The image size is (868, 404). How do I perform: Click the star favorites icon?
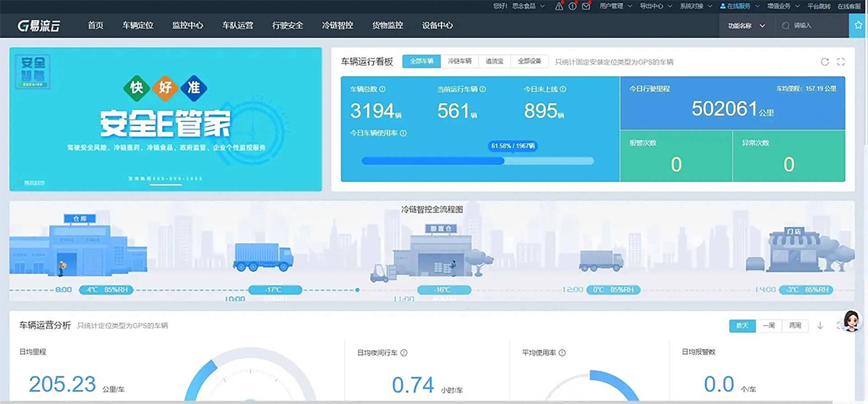858,25
